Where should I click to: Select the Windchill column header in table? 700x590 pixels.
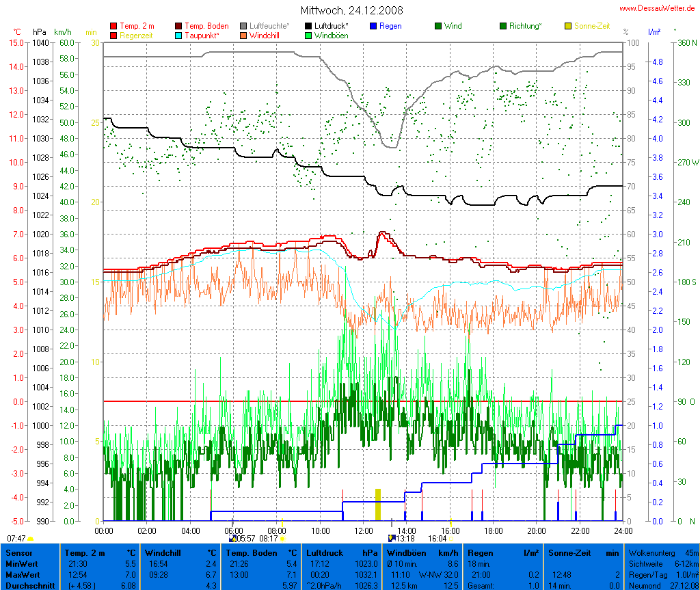click(164, 552)
